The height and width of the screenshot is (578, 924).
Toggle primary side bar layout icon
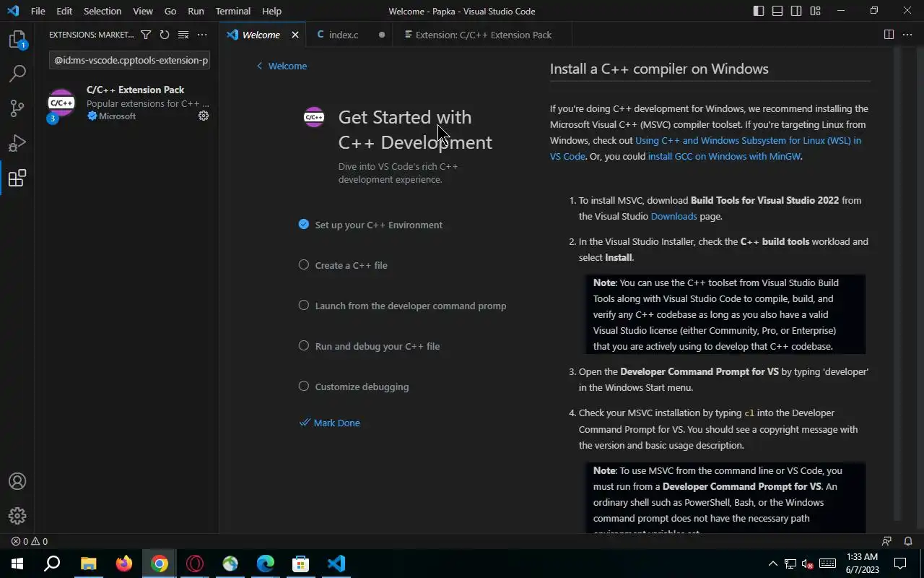coord(759,11)
